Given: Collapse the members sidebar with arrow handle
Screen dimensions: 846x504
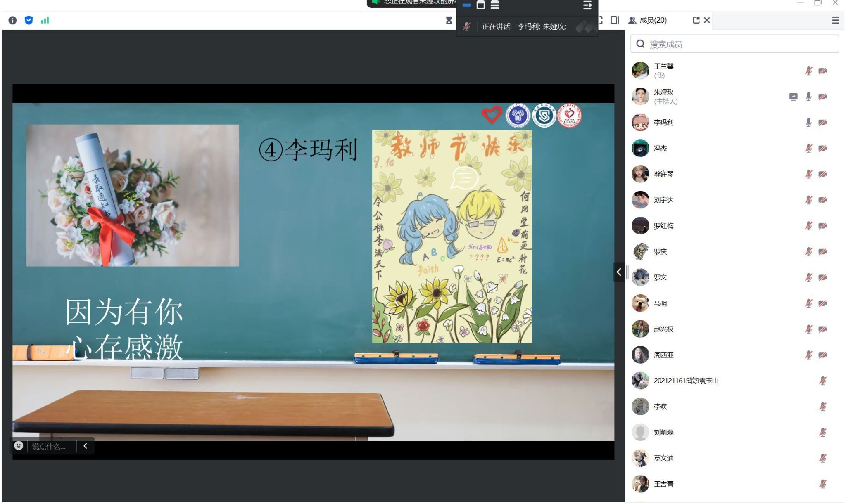Looking at the screenshot, I should (x=618, y=272).
